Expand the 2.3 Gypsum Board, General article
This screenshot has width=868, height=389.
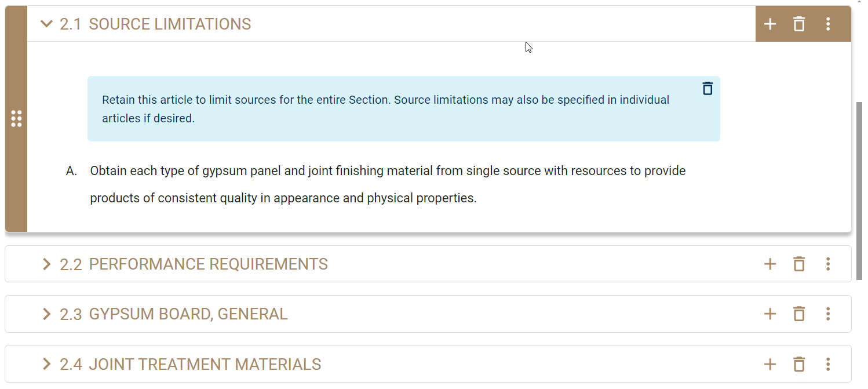pyautogui.click(x=47, y=314)
